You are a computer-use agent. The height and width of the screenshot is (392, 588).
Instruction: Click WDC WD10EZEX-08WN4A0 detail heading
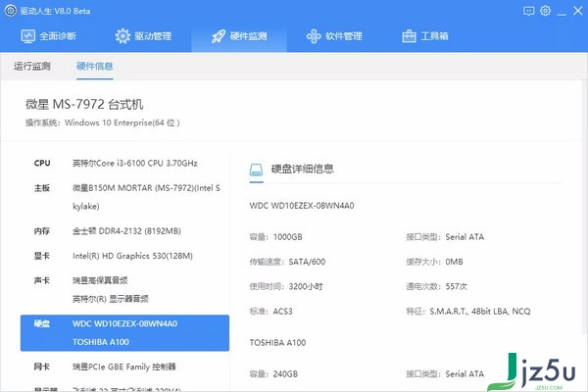point(302,206)
